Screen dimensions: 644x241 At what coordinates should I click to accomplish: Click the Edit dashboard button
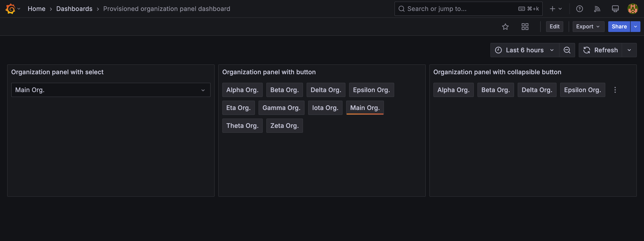(554, 27)
